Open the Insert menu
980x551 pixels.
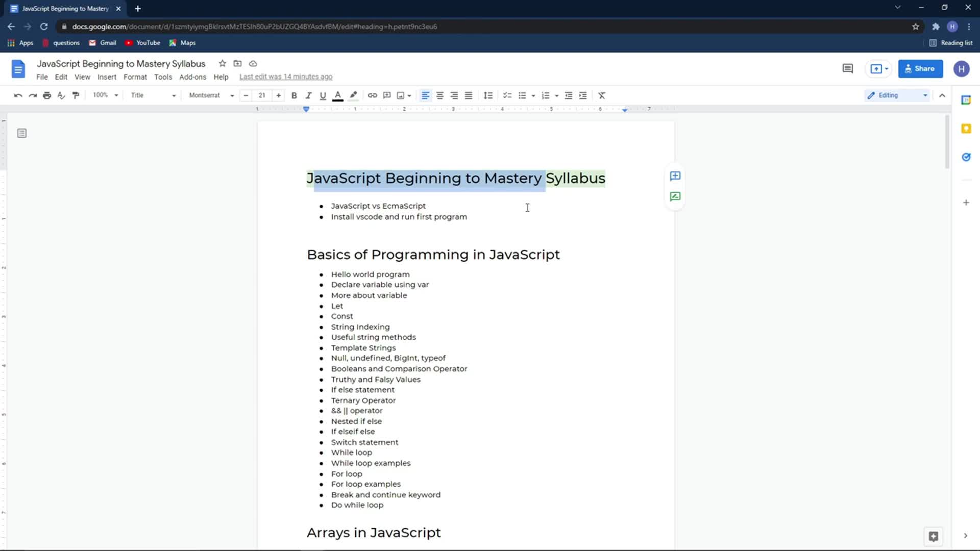(x=107, y=77)
